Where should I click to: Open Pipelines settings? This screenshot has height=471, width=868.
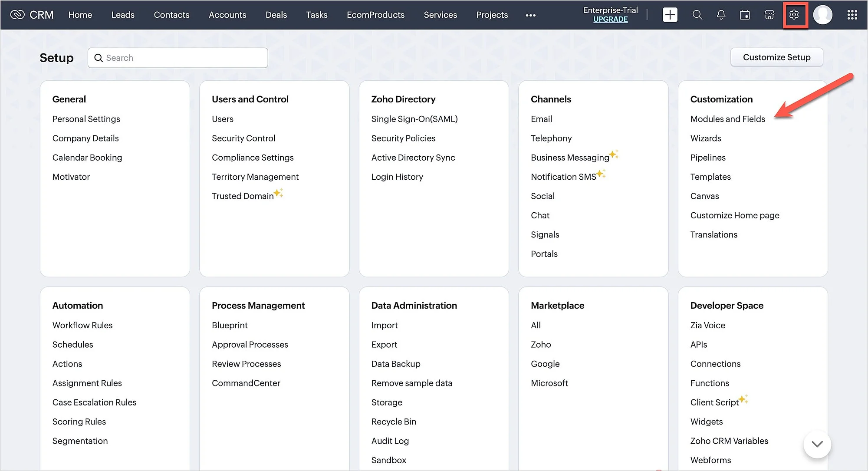[x=708, y=158]
